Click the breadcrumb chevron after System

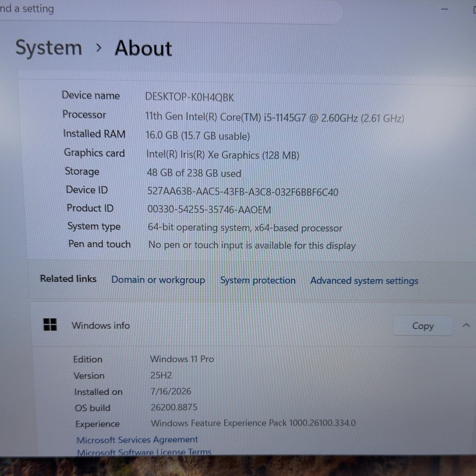pos(98,48)
